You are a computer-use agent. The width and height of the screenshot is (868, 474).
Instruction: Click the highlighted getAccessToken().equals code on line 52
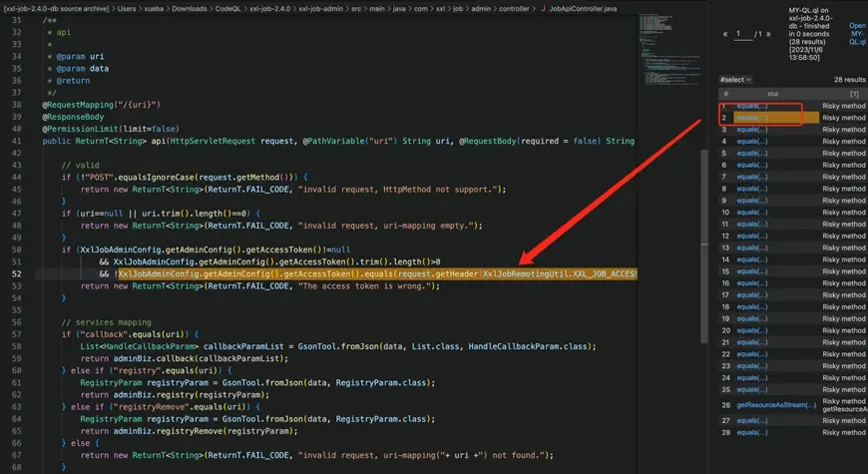click(377, 274)
